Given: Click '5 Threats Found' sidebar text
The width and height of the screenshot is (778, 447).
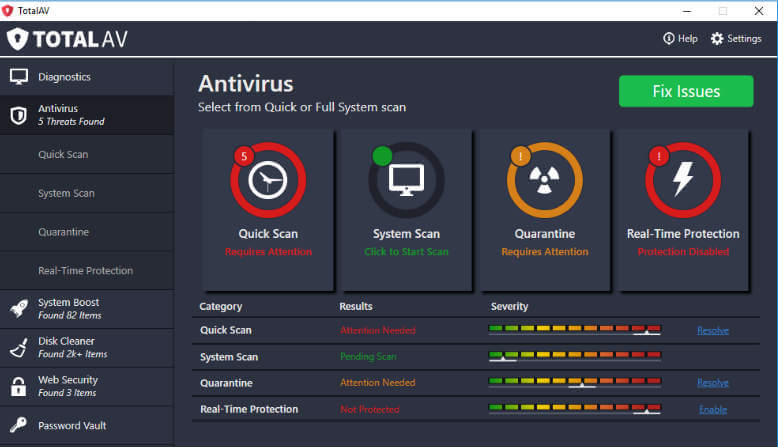Looking at the screenshot, I should [71, 122].
